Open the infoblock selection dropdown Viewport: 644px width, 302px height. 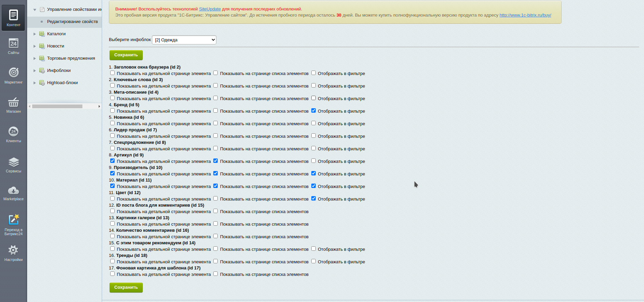(x=184, y=40)
